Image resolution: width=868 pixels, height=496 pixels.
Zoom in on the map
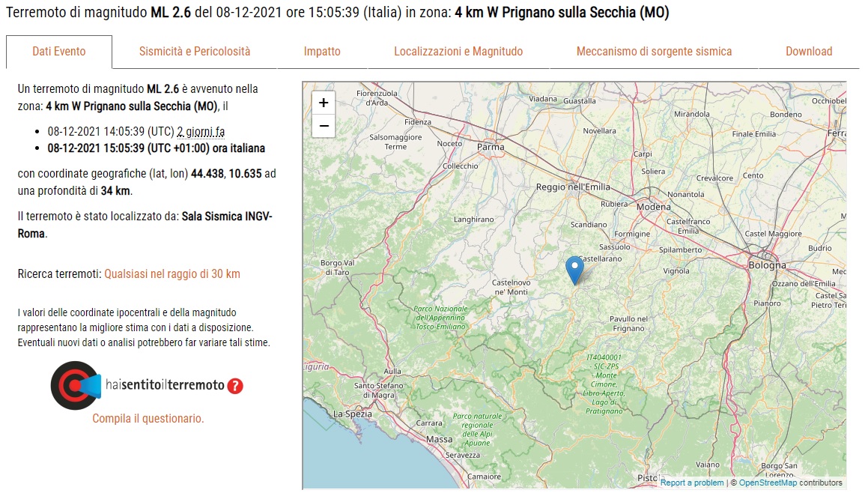click(324, 103)
